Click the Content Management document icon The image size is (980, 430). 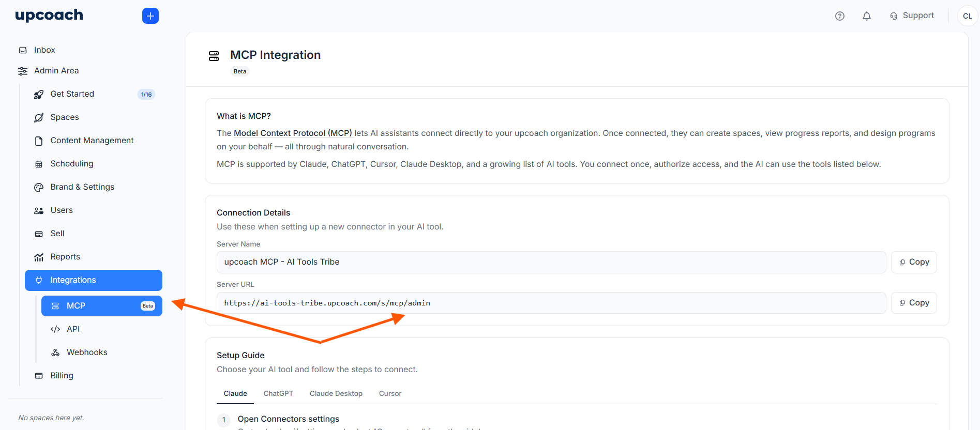[39, 141]
